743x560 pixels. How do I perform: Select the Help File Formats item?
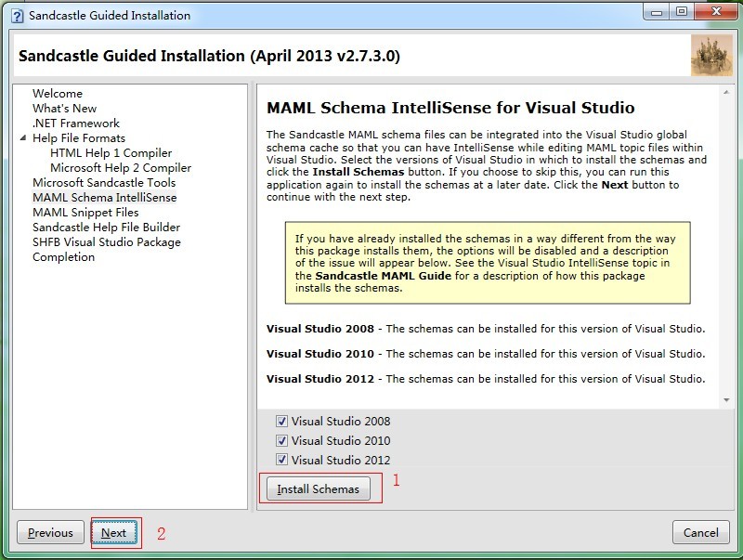coord(79,137)
